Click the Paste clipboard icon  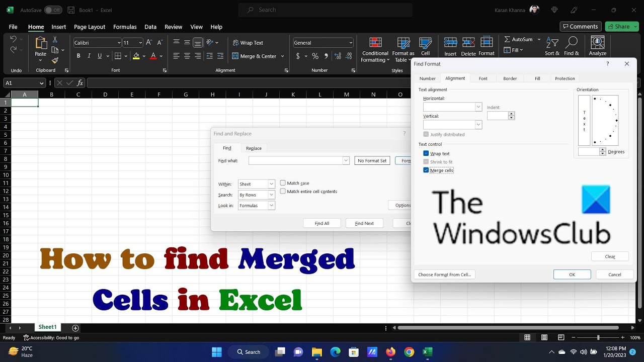(40, 43)
